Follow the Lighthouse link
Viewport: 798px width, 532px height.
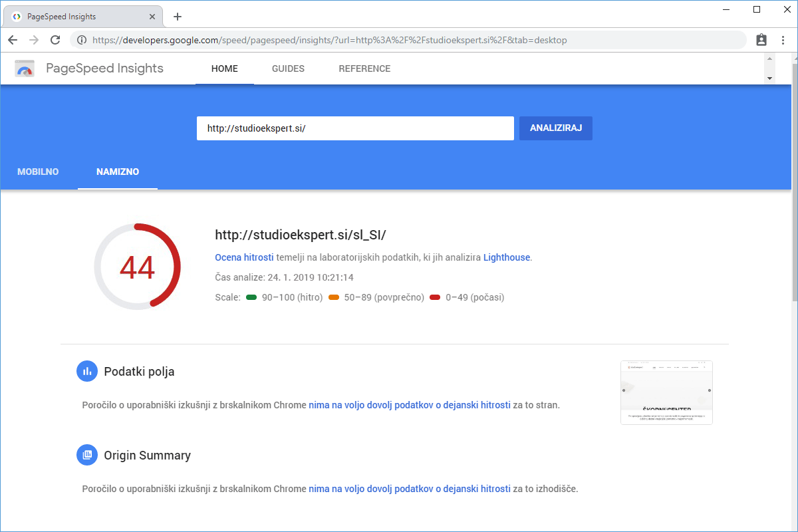[x=507, y=257]
